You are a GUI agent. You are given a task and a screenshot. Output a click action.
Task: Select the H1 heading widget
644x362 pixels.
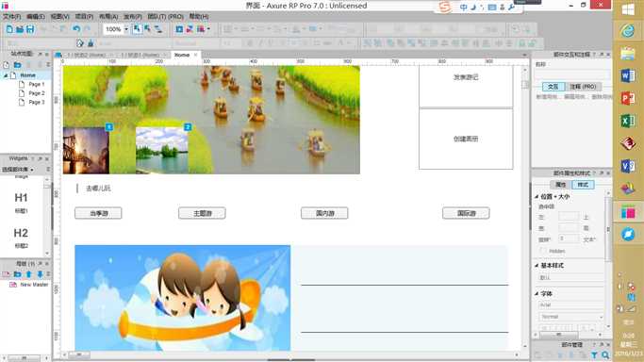point(22,203)
